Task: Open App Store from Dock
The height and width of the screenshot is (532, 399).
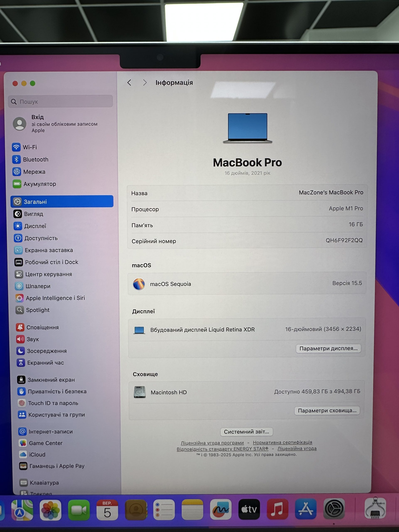Action: (306, 509)
